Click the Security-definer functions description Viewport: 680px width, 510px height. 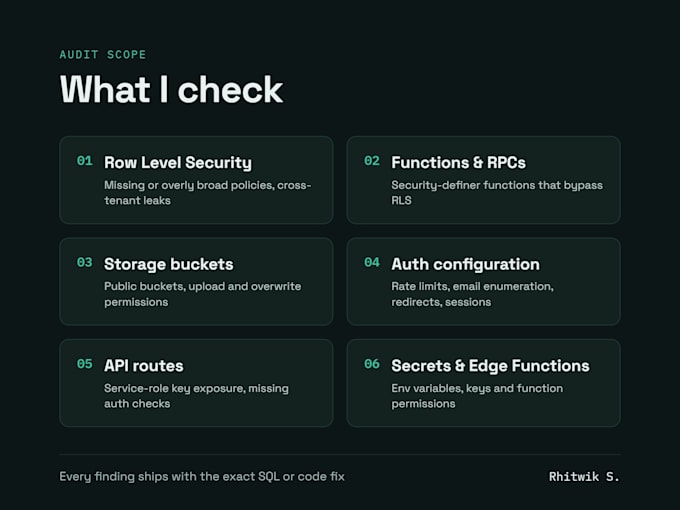497,193
